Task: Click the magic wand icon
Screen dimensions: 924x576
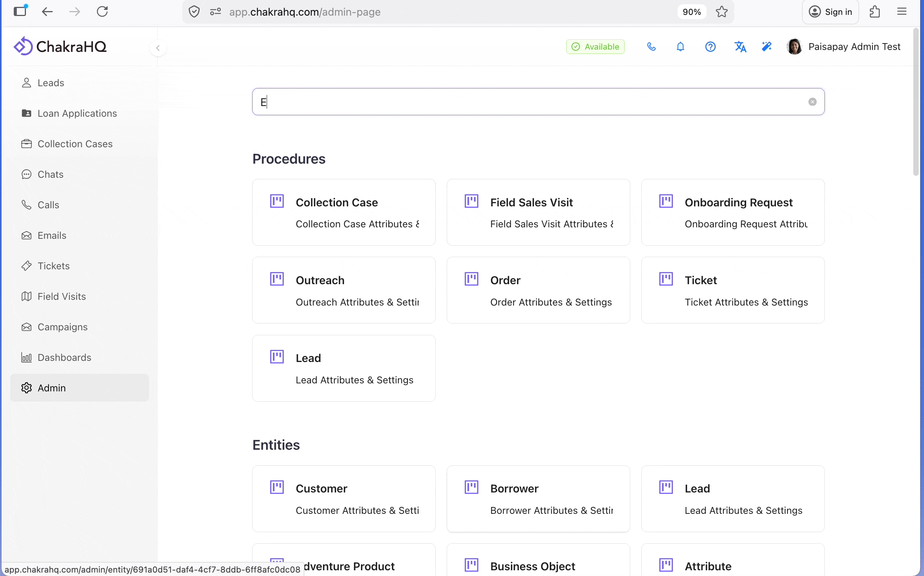Action: (x=766, y=47)
